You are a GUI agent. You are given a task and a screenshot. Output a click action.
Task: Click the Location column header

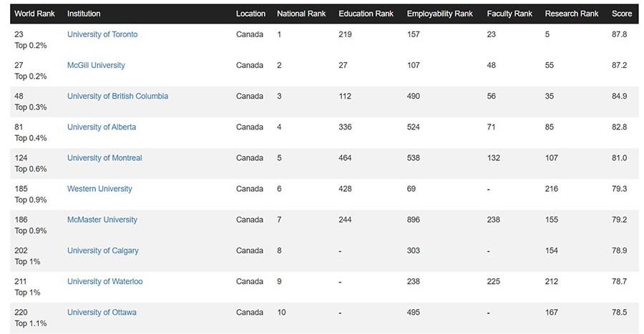(250, 14)
